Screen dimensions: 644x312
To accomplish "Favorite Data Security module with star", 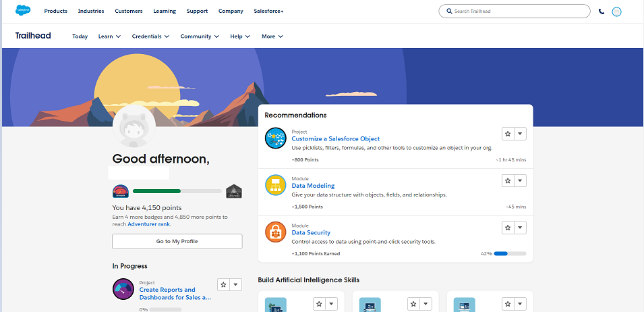I will [508, 228].
